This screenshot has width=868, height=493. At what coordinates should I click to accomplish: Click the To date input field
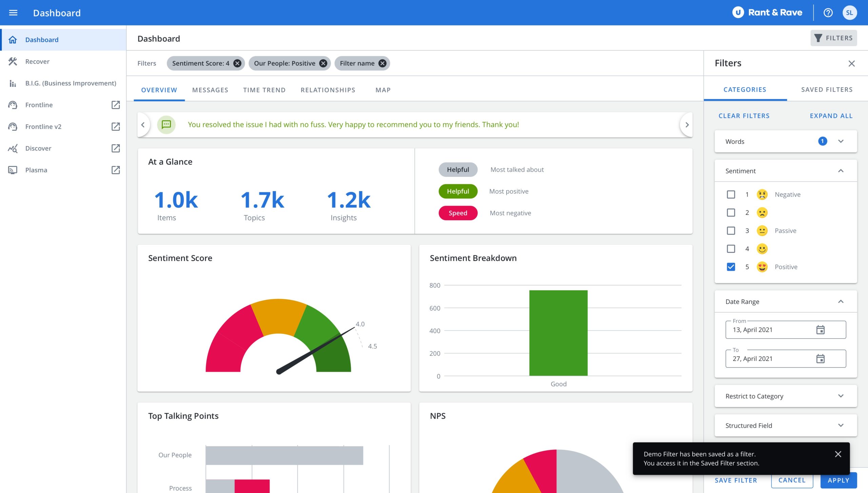point(786,359)
